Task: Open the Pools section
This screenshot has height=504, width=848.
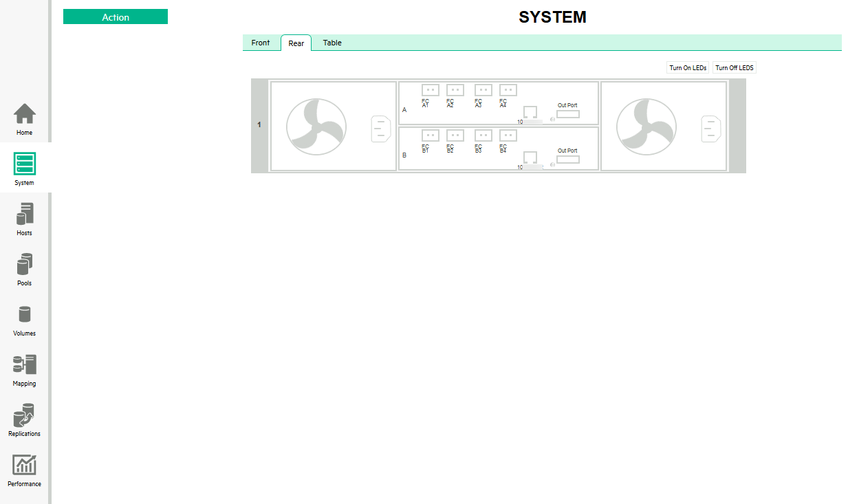Action: tap(25, 270)
